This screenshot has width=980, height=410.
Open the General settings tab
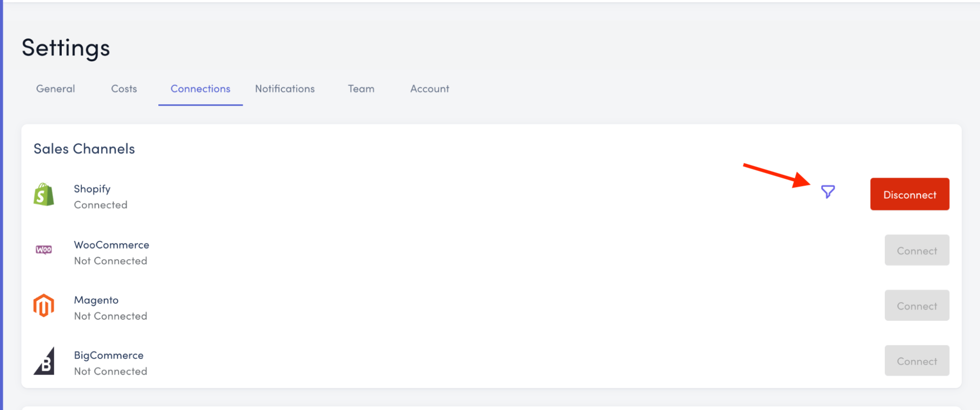click(x=55, y=89)
